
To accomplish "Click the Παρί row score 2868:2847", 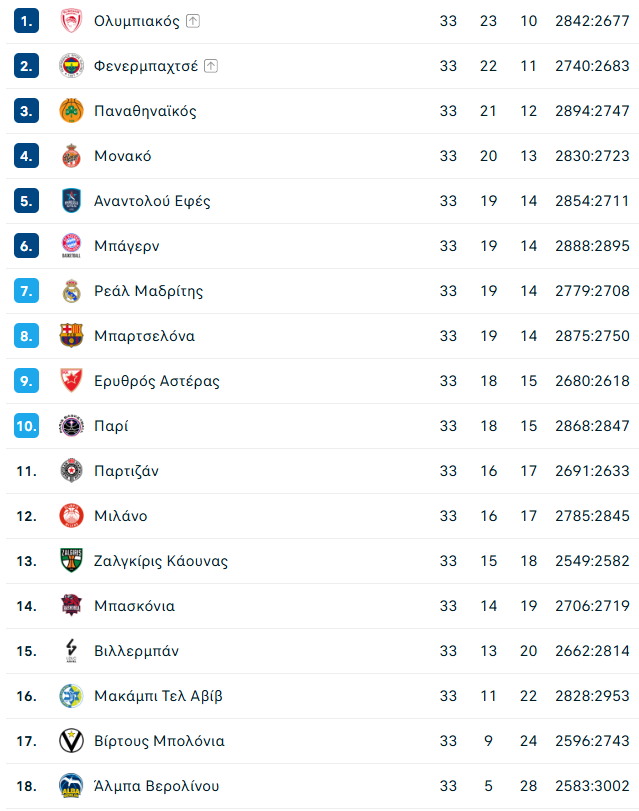I will 592,426.
